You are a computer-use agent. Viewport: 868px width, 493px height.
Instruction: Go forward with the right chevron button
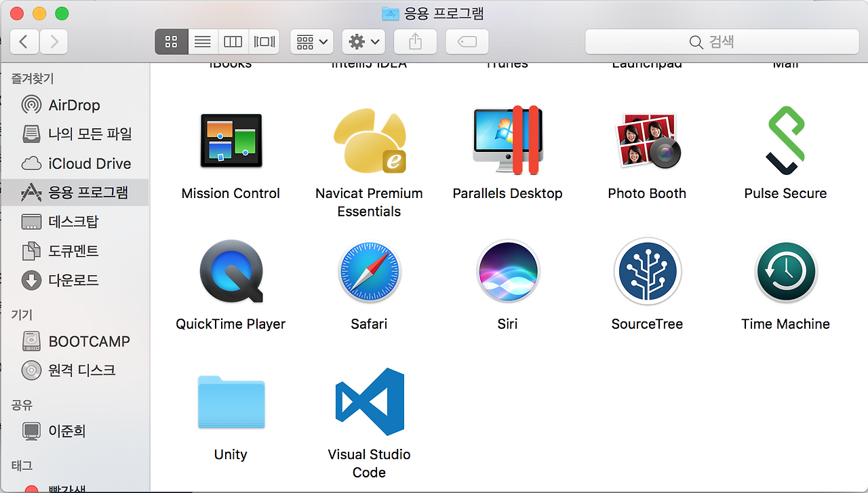[x=54, y=42]
